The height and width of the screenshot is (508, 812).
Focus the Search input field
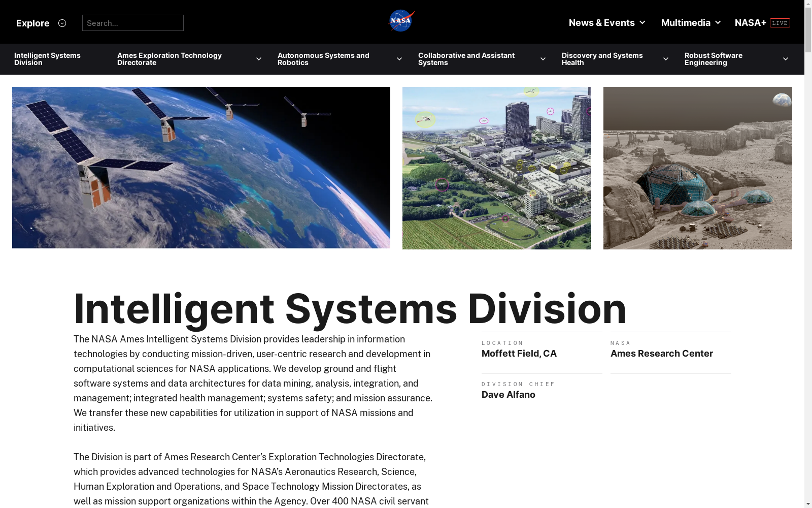pos(133,23)
